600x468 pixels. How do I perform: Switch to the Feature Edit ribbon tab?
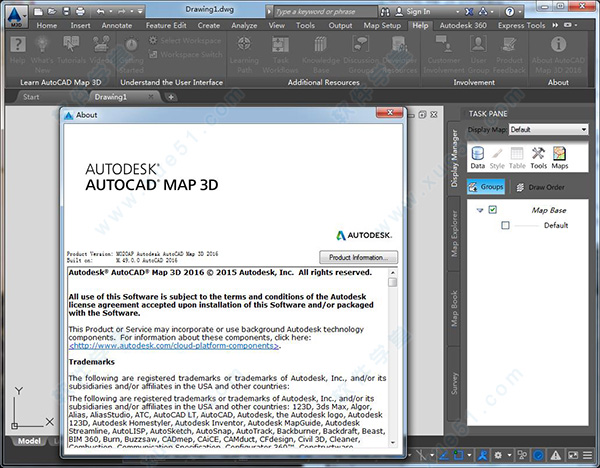click(166, 25)
